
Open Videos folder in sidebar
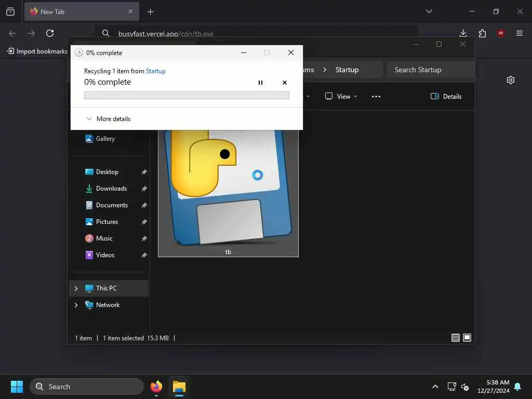(x=100, y=255)
